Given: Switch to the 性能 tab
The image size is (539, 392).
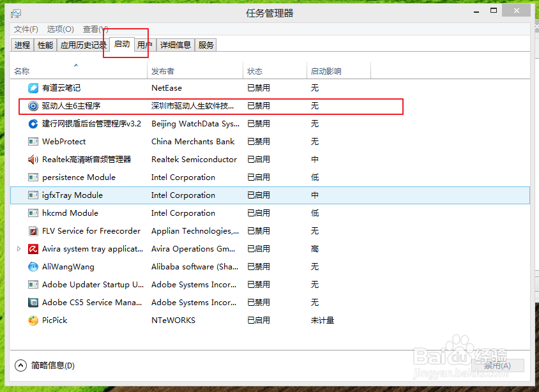Looking at the screenshot, I should point(45,45).
